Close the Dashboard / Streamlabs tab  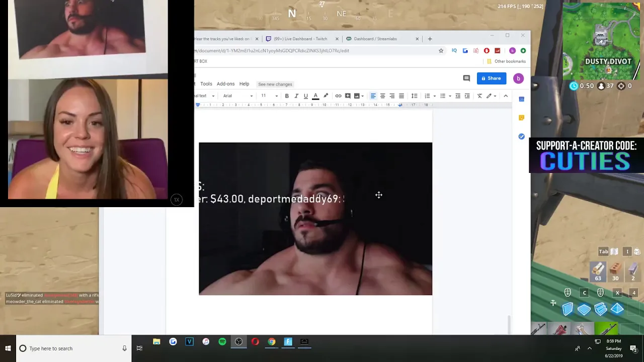point(417,39)
